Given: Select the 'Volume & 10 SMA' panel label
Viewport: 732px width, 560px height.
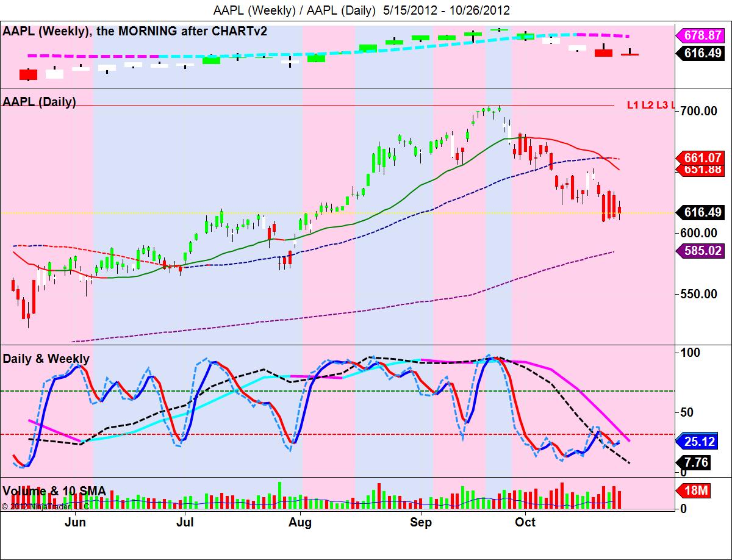Looking at the screenshot, I should [54, 490].
